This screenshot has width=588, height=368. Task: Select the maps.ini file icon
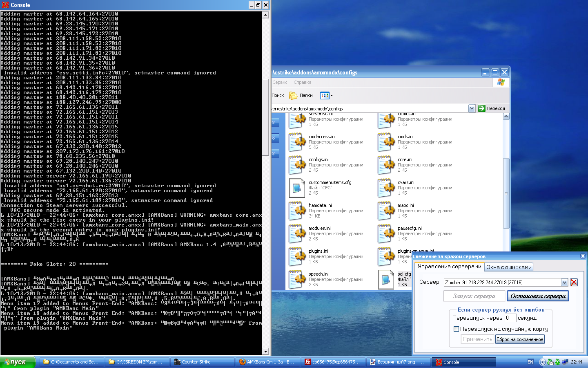(x=387, y=211)
